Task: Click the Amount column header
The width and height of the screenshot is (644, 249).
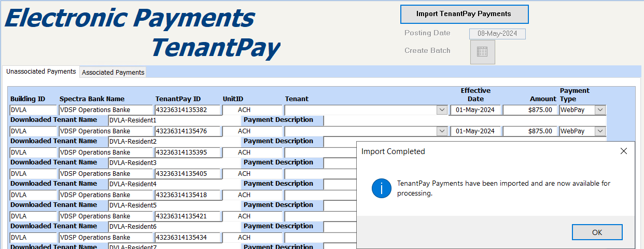Action: (x=543, y=99)
